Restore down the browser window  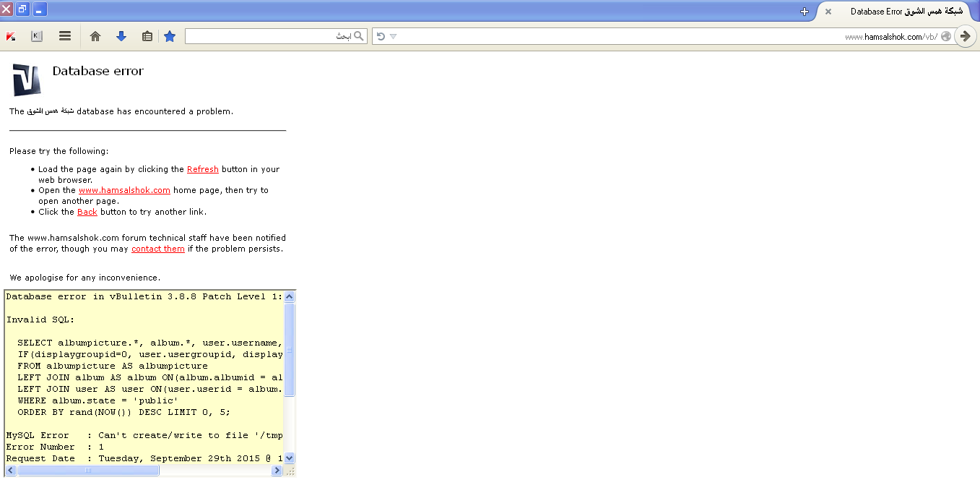click(x=23, y=10)
